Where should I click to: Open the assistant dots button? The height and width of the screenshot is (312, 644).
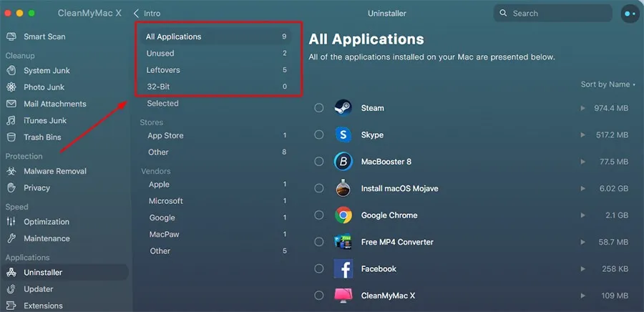pyautogui.click(x=630, y=14)
